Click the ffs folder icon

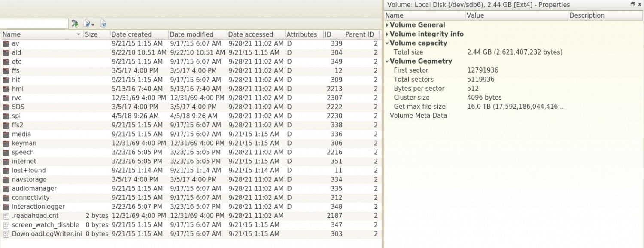[6, 70]
